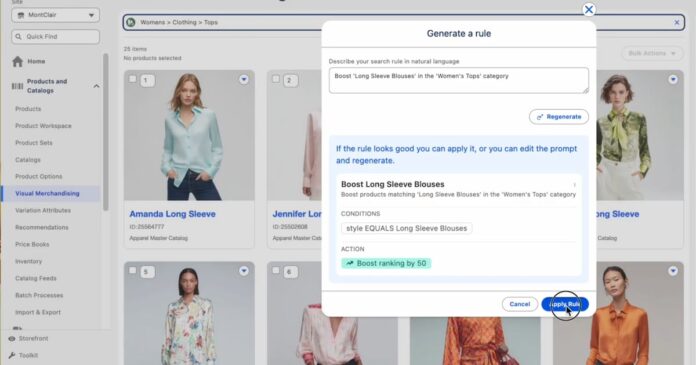
Task: Clear the Womens > Clothing > Tops category field
Action: pyautogui.click(x=676, y=22)
